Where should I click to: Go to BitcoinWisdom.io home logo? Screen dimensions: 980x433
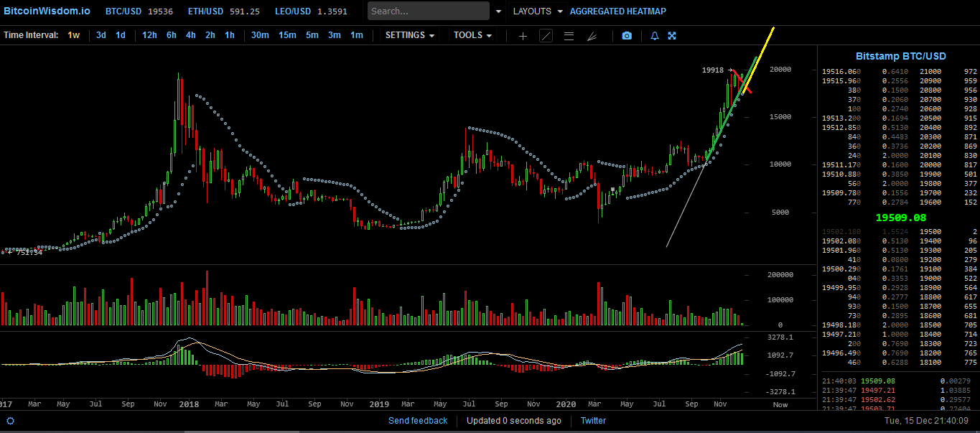(x=47, y=11)
